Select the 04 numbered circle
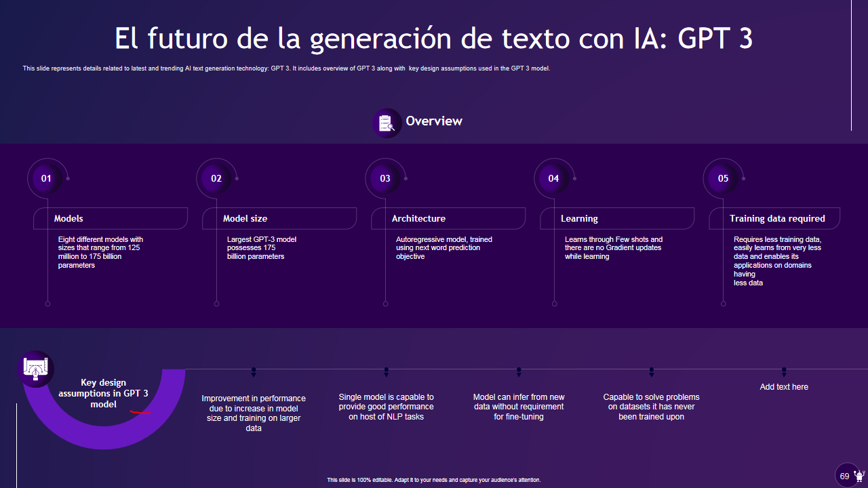868x488 pixels. click(554, 178)
